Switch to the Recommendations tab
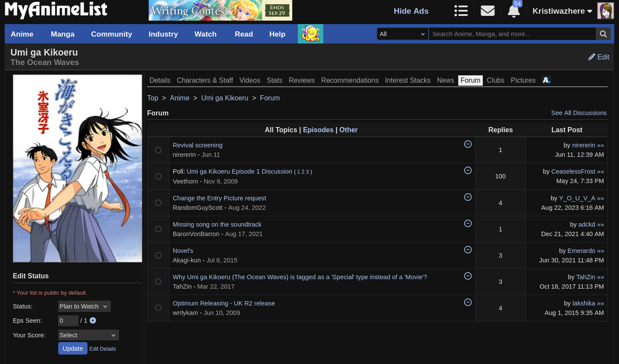 coord(350,80)
